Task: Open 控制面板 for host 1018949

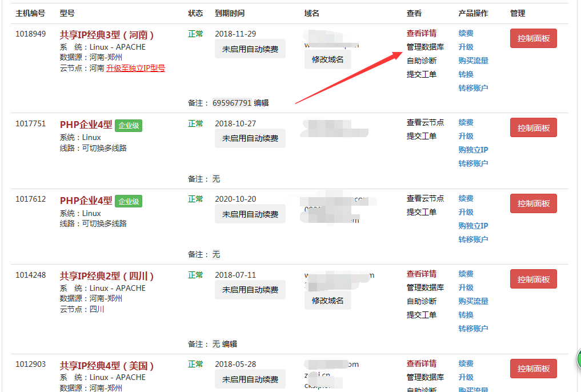Action: (x=533, y=38)
